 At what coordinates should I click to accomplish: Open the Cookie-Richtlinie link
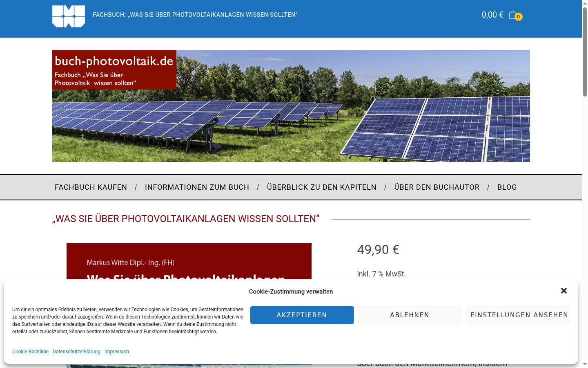[30, 352]
